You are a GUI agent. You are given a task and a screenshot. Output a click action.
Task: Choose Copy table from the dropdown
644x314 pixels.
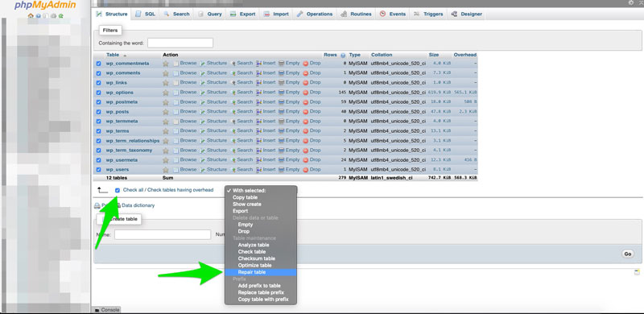point(261,197)
